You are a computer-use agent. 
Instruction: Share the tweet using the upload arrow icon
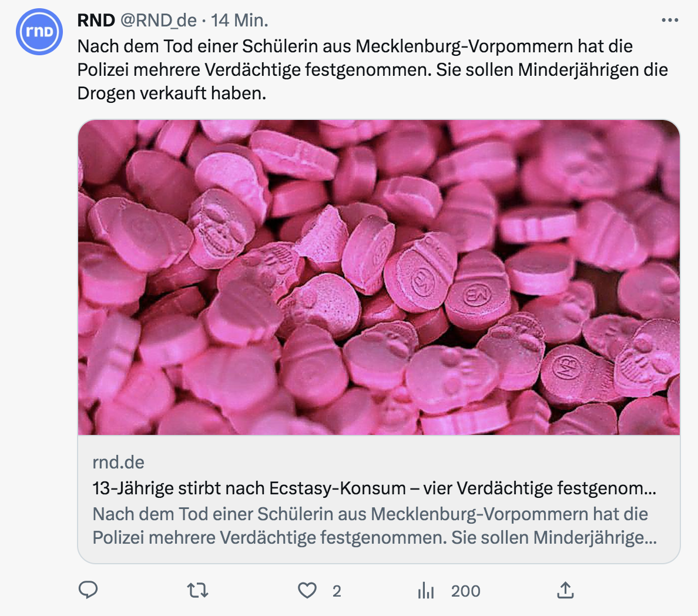pos(565,590)
